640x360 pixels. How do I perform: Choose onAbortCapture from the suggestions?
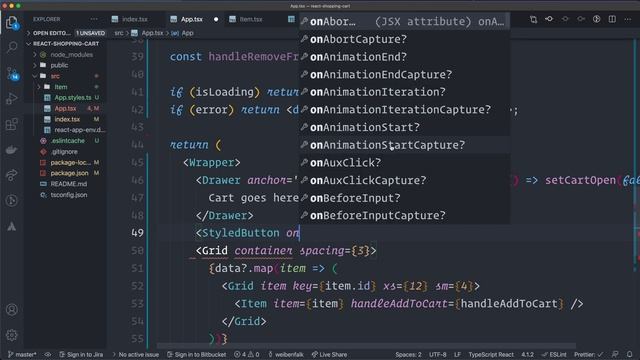(x=404, y=39)
